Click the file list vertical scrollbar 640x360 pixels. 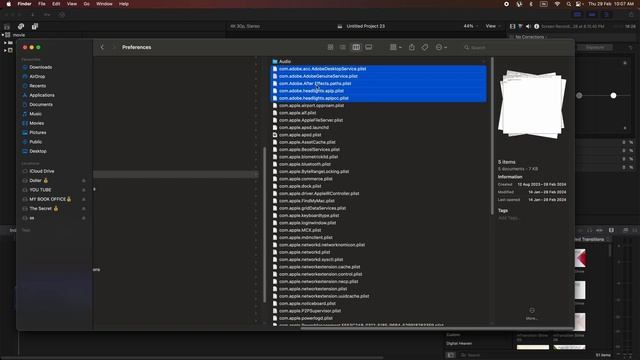pos(492,136)
